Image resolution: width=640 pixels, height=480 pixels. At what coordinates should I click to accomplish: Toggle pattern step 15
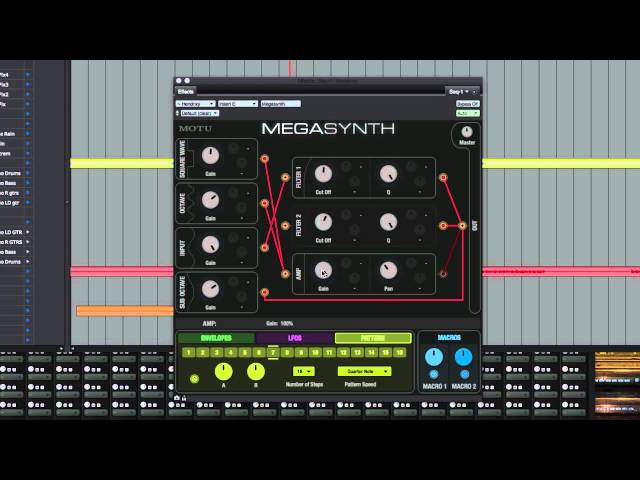pyautogui.click(x=386, y=352)
